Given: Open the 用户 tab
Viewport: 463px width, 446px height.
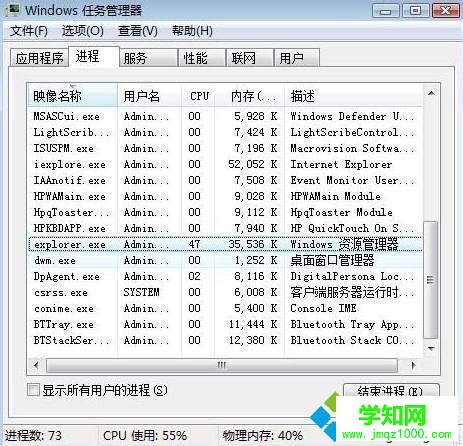Looking at the screenshot, I should [x=297, y=58].
